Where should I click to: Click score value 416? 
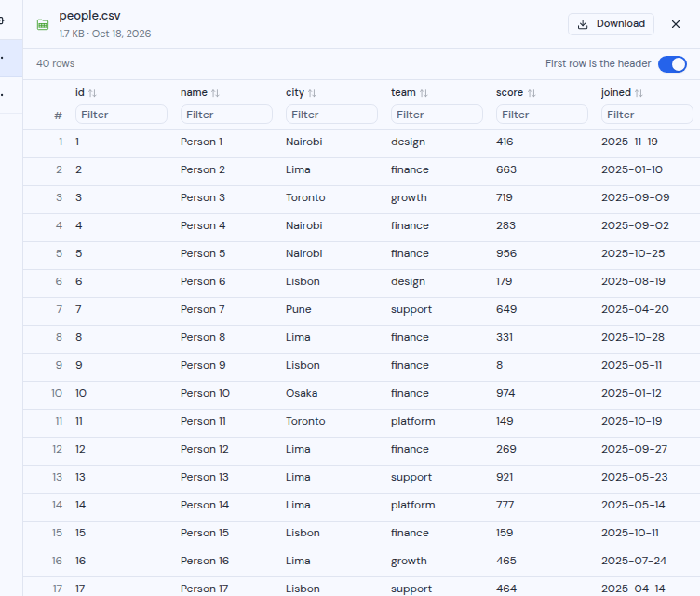[505, 142]
